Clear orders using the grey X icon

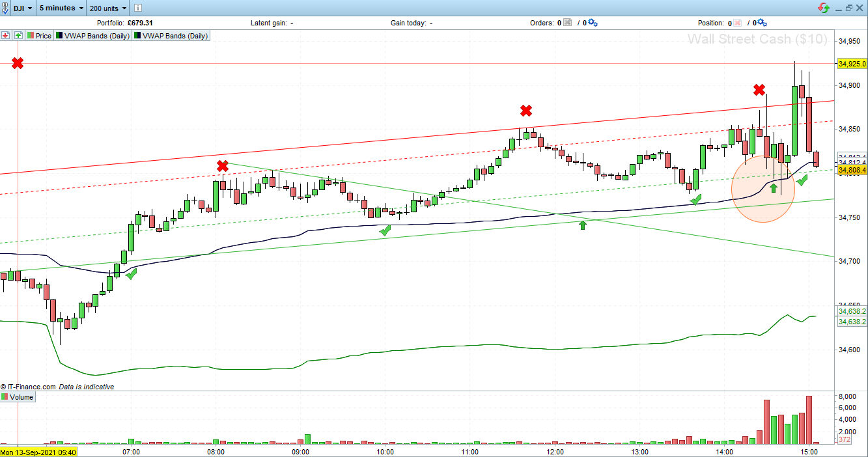click(567, 21)
